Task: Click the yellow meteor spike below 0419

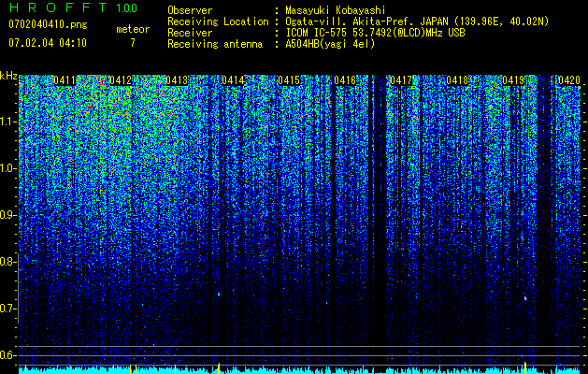Action: (525, 367)
